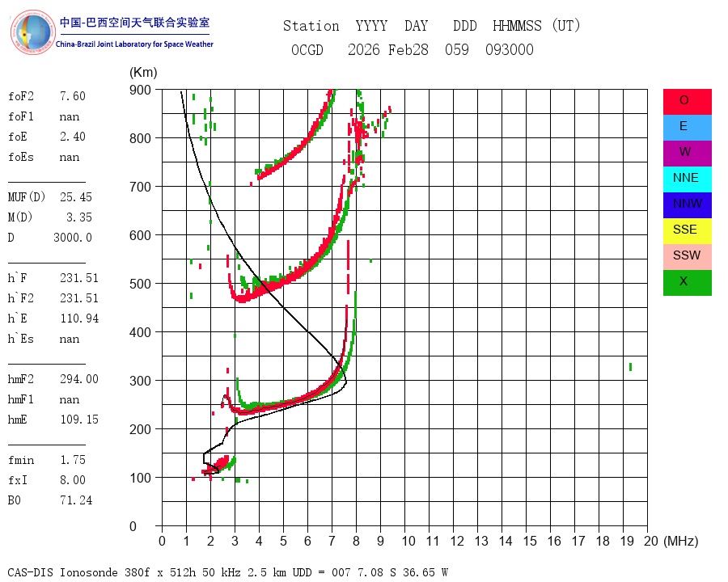The height and width of the screenshot is (582, 728).
Task: Click the E-layer trace near 100 km
Action: pyautogui.click(x=217, y=466)
